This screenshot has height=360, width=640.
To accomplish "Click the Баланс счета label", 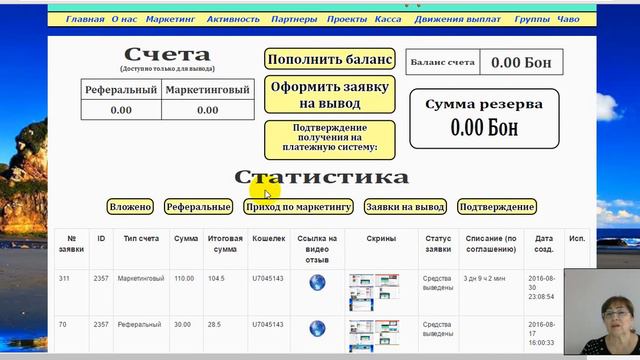I will tap(442, 62).
